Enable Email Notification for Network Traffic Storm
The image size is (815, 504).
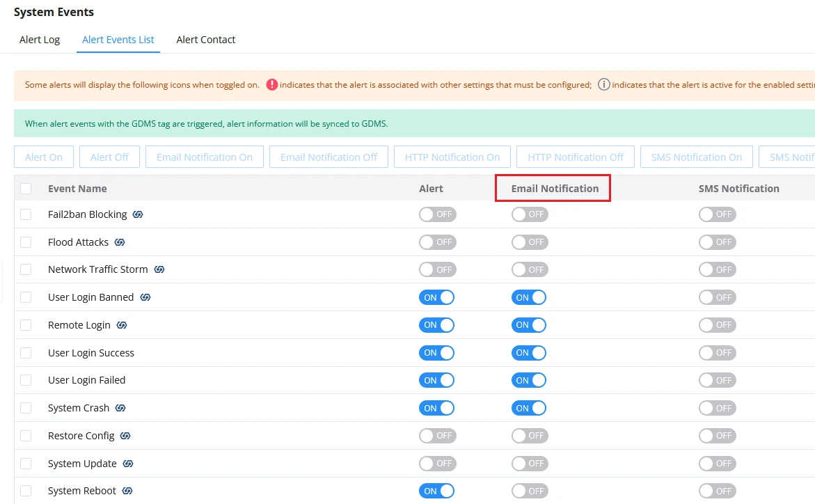click(530, 269)
